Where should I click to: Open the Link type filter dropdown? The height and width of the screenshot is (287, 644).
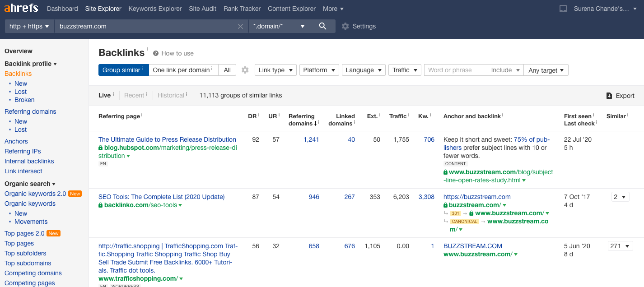click(x=275, y=70)
